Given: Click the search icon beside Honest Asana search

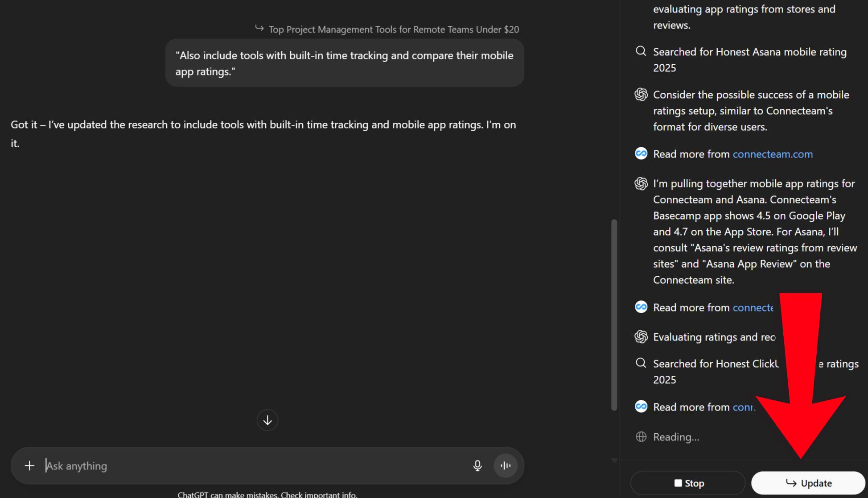Looking at the screenshot, I should point(641,51).
